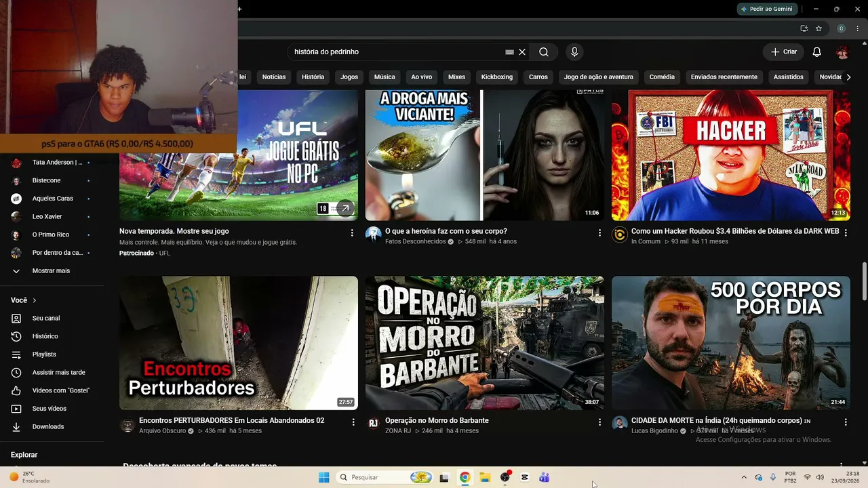Expand the Você section chevron
868x488 pixels.
pos(35,300)
